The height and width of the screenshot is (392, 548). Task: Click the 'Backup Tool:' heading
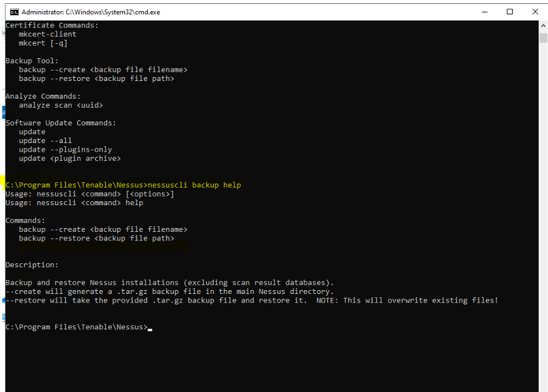coord(32,61)
